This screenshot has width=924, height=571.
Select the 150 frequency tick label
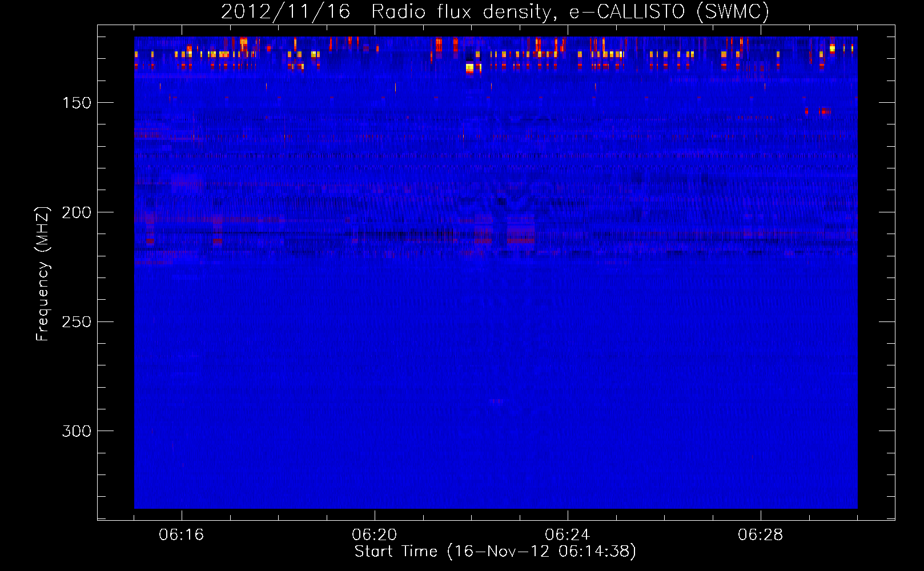[x=77, y=103]
